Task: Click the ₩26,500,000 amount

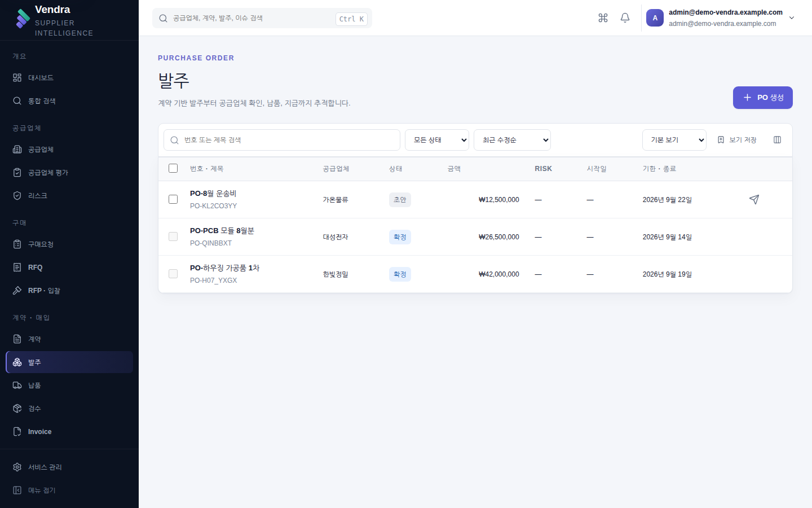Action: coord(499,237)
